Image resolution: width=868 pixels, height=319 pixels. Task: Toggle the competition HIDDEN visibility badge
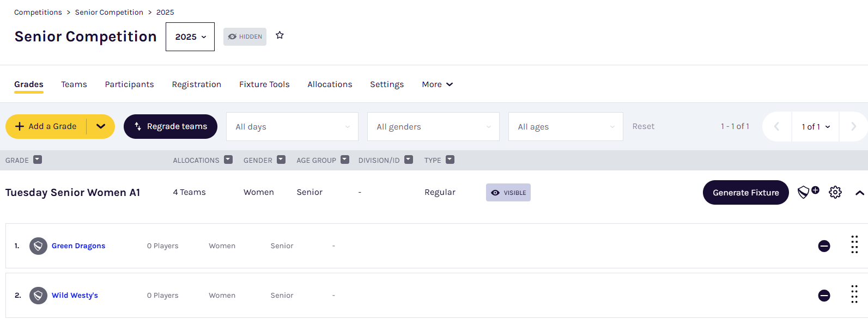pos(245,37)
